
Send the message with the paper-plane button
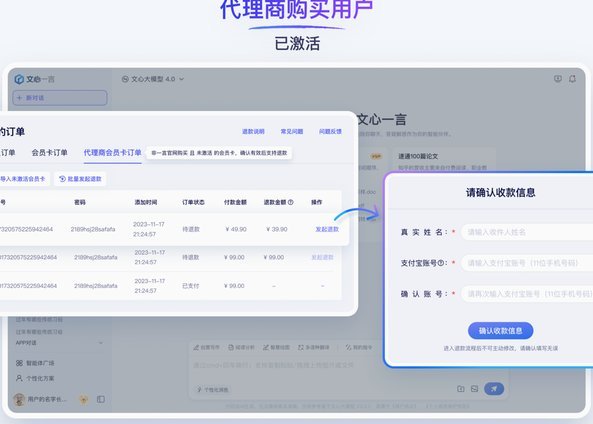pyautogui.click(x=494, y=388)
